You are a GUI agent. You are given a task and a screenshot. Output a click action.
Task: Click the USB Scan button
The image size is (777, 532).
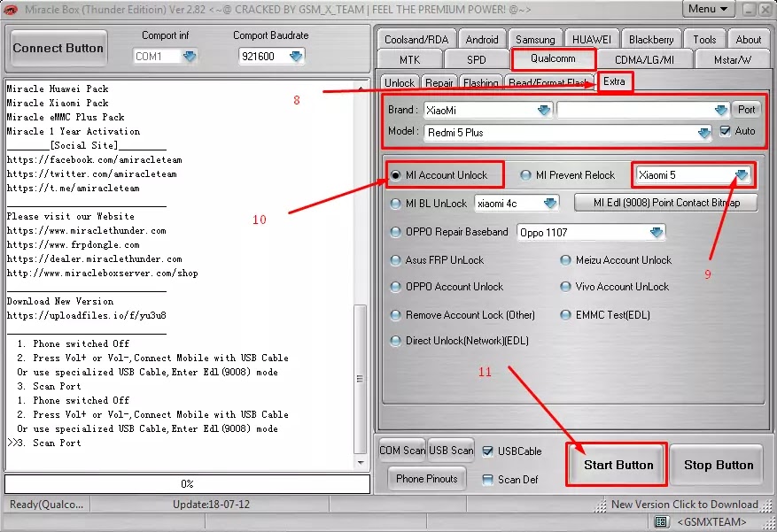tap(451, 451)
